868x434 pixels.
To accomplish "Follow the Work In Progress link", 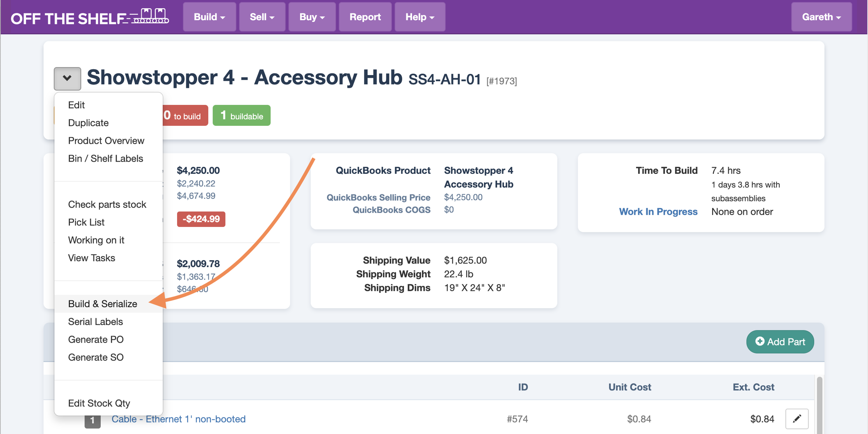I will 658,212.
